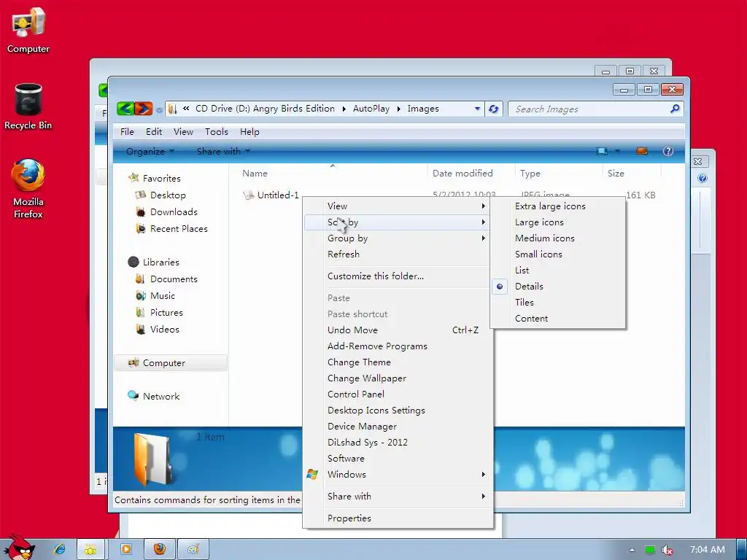The image size is (747, 560).
Task: Click the AutoPlay breadcrumb in address bar
Action: (x=371, y=109)
